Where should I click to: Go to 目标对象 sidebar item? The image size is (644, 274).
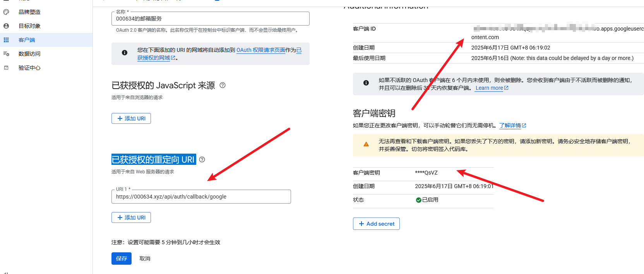(29, 26)
